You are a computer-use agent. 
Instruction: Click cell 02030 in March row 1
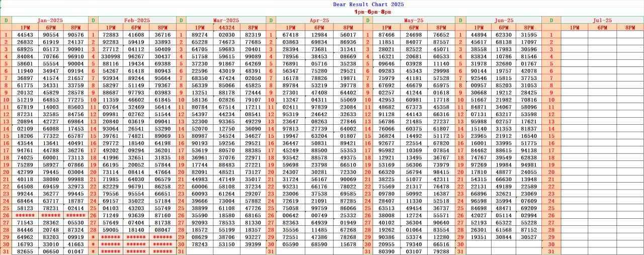point(226,35)
